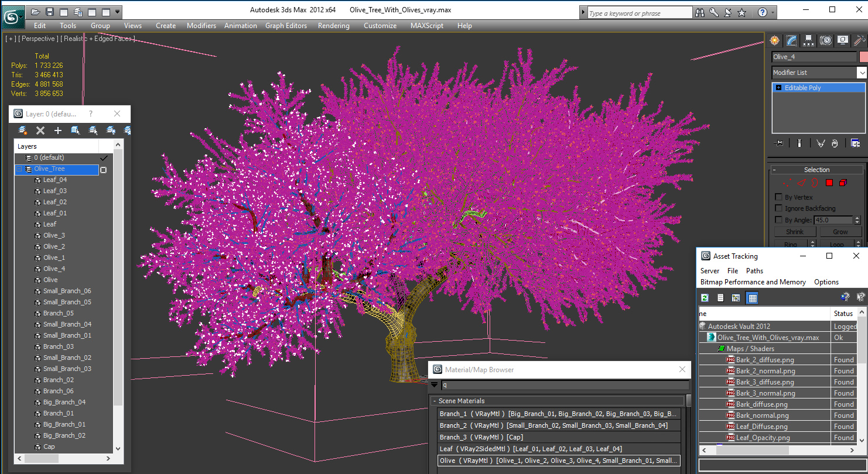This screenshot has height=474, width=868.
Task: Click Create New Layer icon in Layer dialog
Action: [x=23, y=130]
